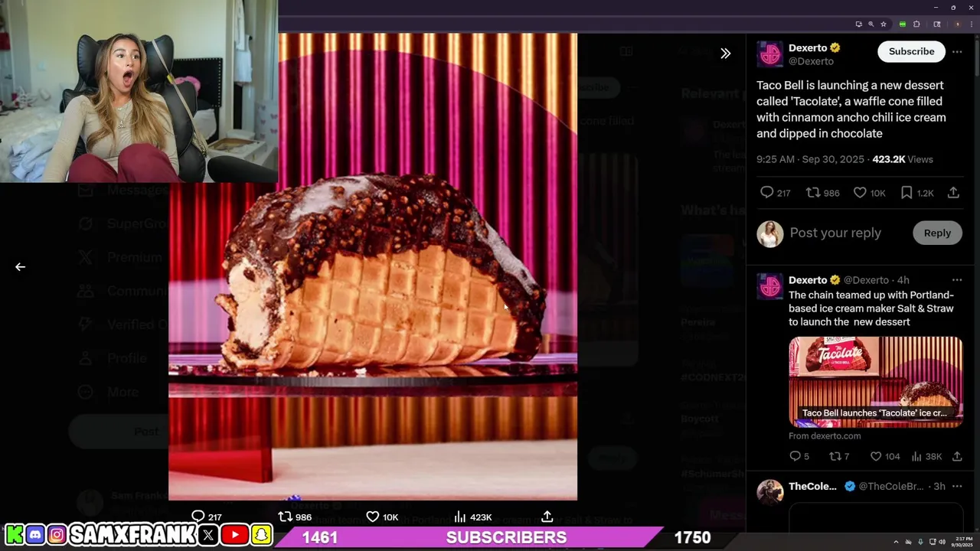Click the main tweet text about Tacolate
This screenshot has width=980, height=551.
851,109
